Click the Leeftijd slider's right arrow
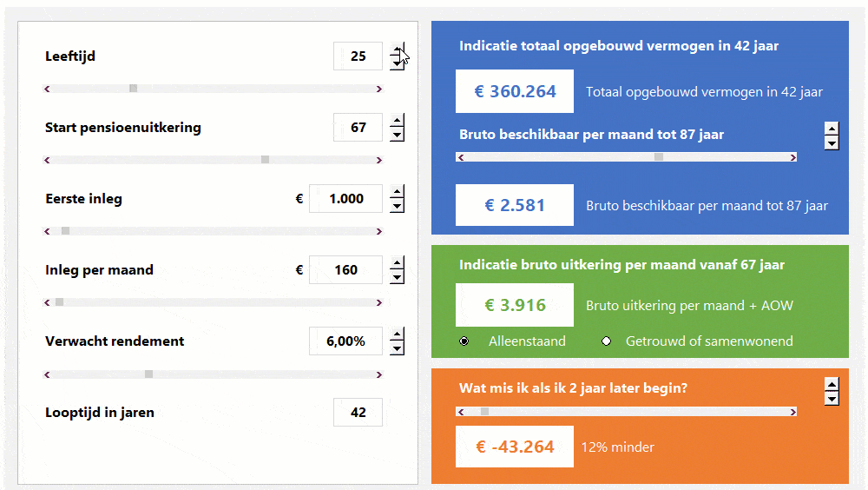This screenshot has height=490, width=868. pyautogui.click(x=378, y=89)
